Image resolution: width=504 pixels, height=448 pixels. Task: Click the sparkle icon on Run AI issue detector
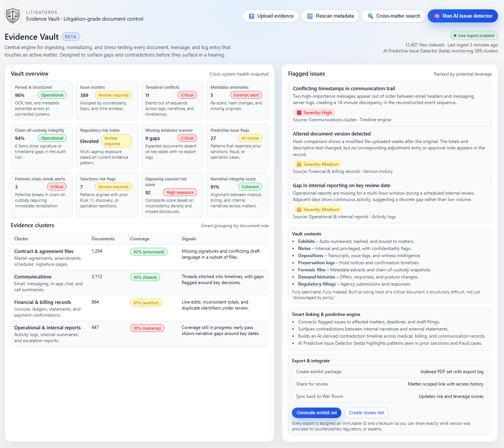click(x=437, y=16)
